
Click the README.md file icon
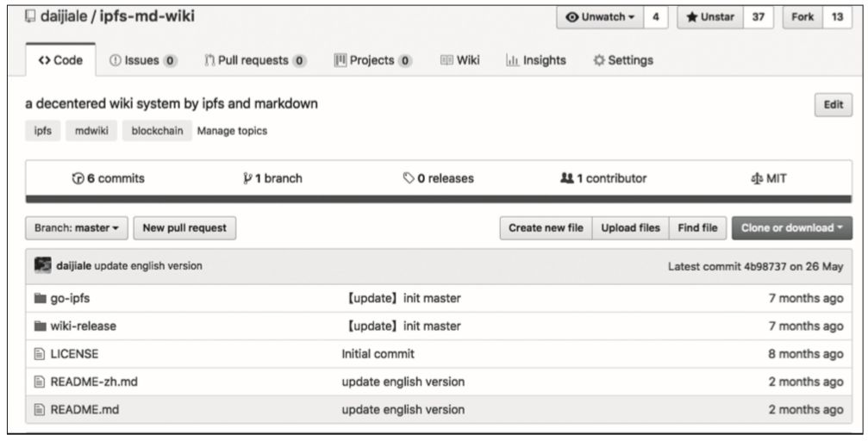point(40,410)
